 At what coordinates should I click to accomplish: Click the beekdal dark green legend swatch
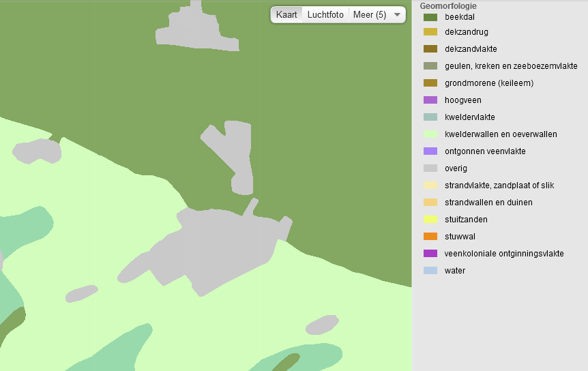430,17
